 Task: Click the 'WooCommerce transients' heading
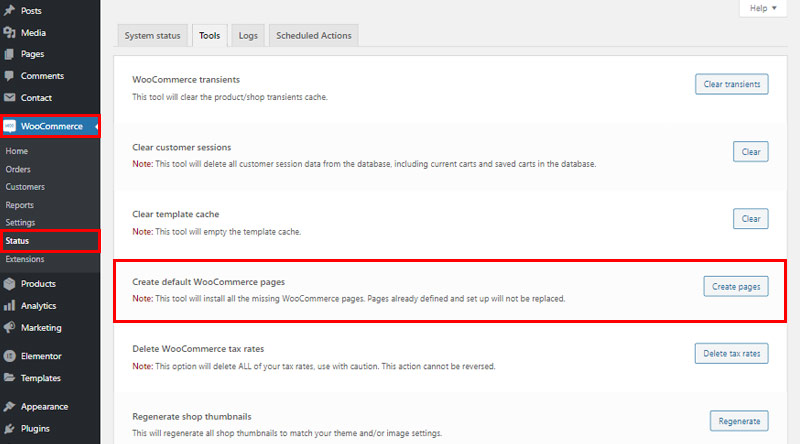tap(186, 80)
